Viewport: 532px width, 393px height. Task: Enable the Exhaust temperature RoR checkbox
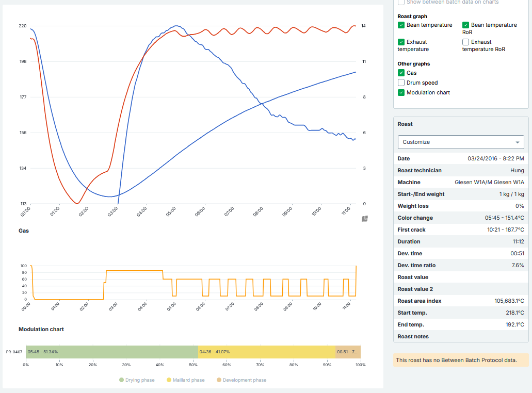coord(465,42)
